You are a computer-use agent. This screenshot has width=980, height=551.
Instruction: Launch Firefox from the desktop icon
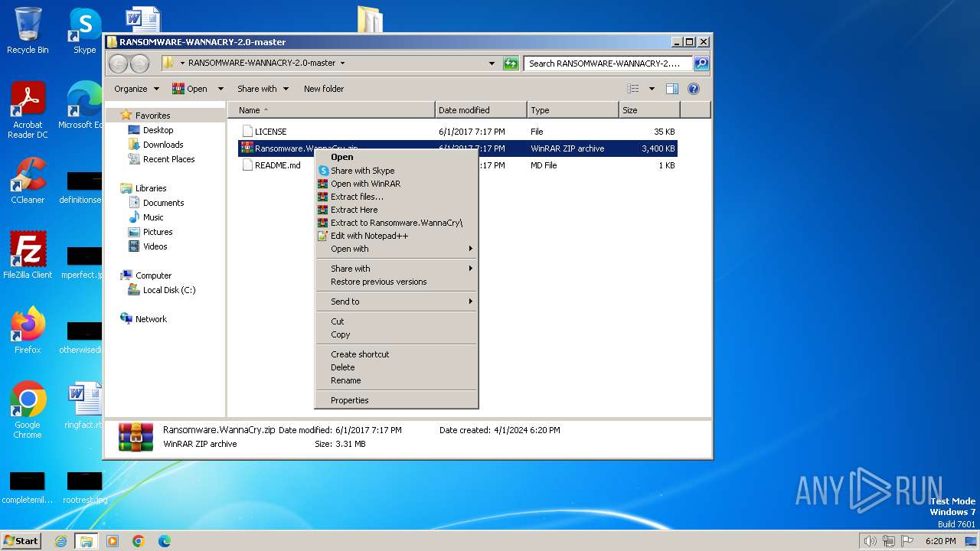(x=28, y=331)
